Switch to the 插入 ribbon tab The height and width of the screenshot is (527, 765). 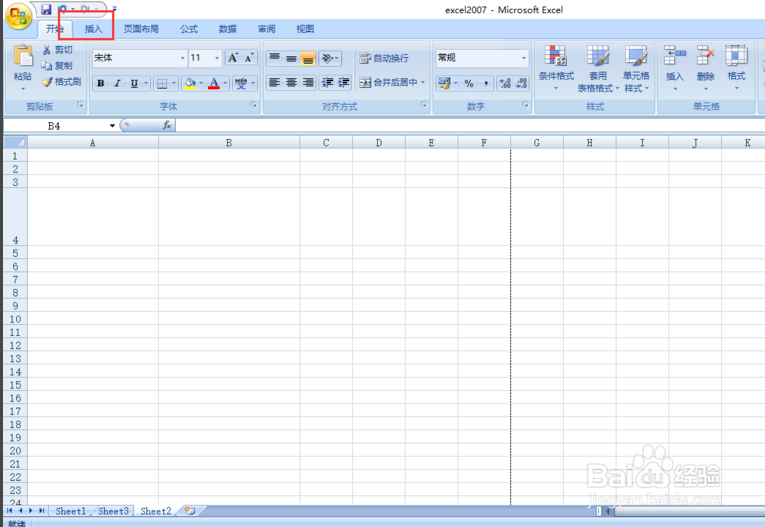pyautogui.click(x=93, y=29)
